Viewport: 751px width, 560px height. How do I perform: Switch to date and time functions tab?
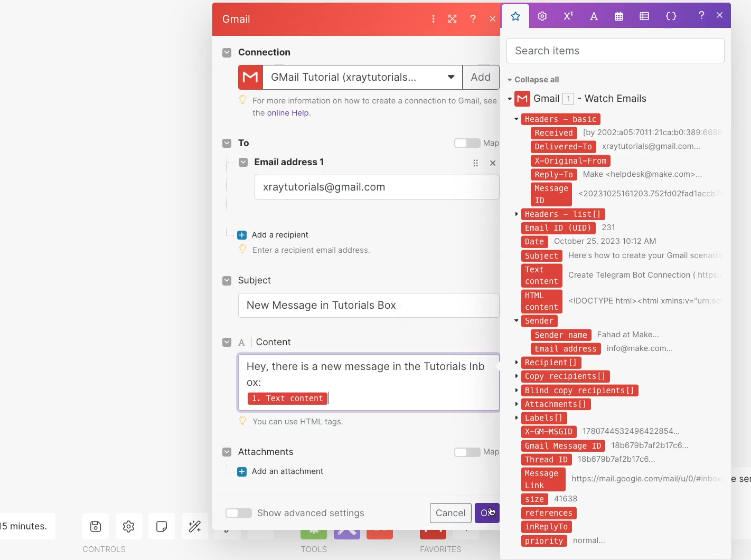(x=619, y=16)
